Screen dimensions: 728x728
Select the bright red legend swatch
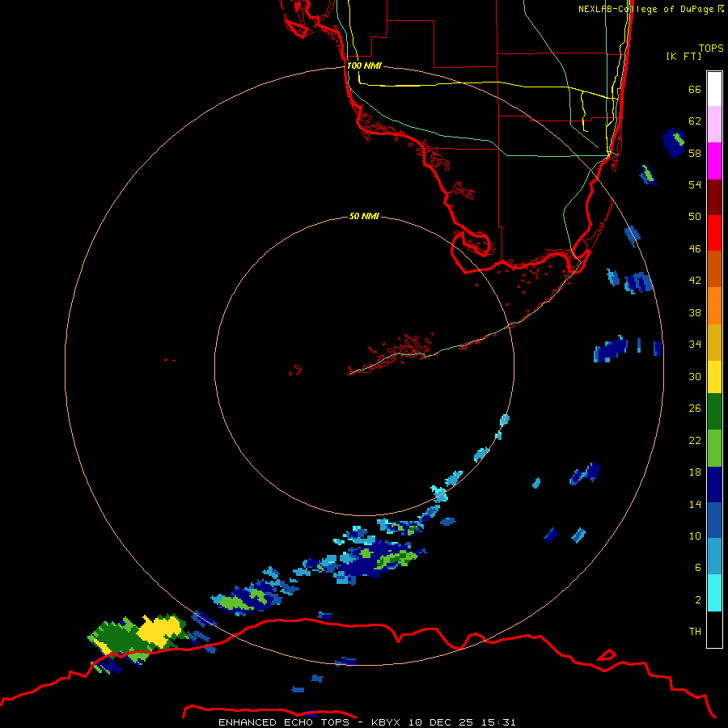coord(714,233)
